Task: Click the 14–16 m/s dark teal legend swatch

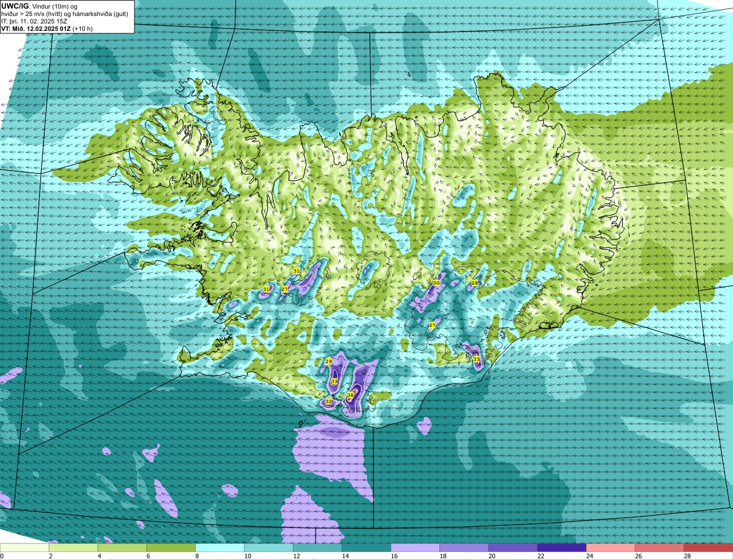Action: tap(366, 548)
